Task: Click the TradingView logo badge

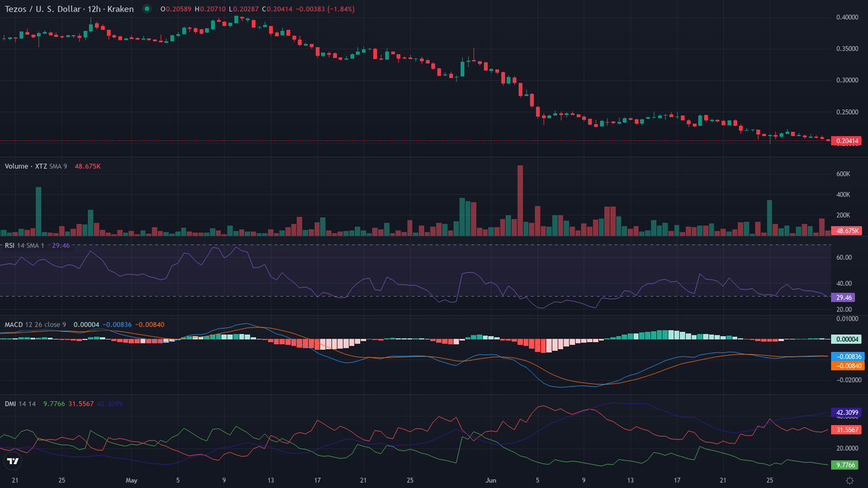Action: [12, 461]
